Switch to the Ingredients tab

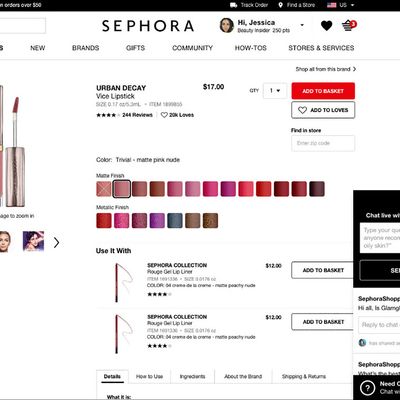coord(192,376)
